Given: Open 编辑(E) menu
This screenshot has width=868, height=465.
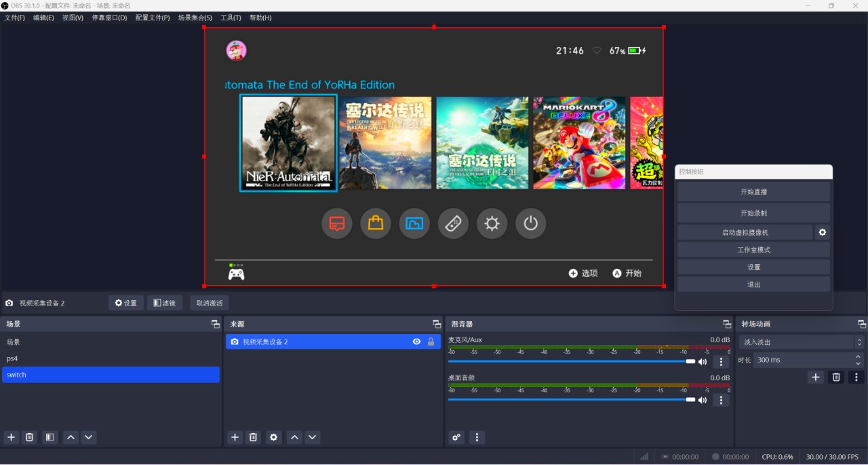Looking at the screenshot, I should (x=43, y=18).
